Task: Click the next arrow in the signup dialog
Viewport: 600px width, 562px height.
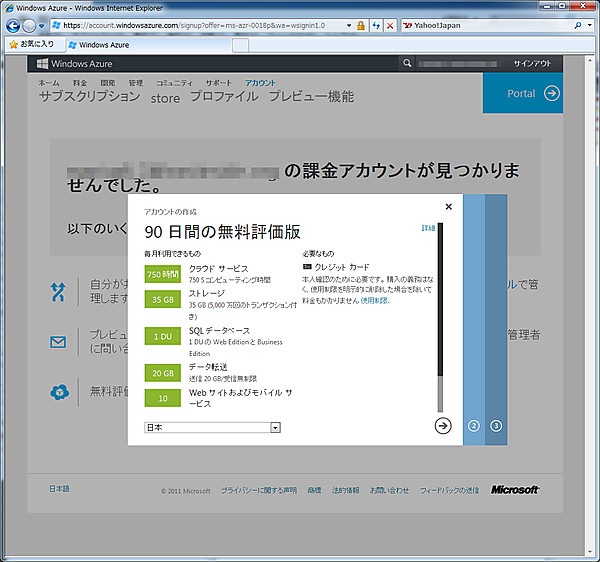Action: point(443,426)
